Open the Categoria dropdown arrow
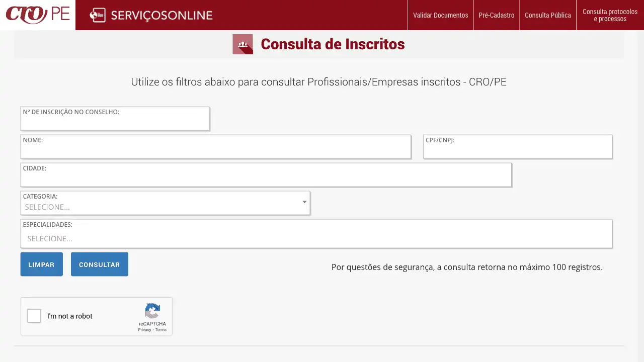This screenshot has height=362, width=644. click(x=304, y=202)
